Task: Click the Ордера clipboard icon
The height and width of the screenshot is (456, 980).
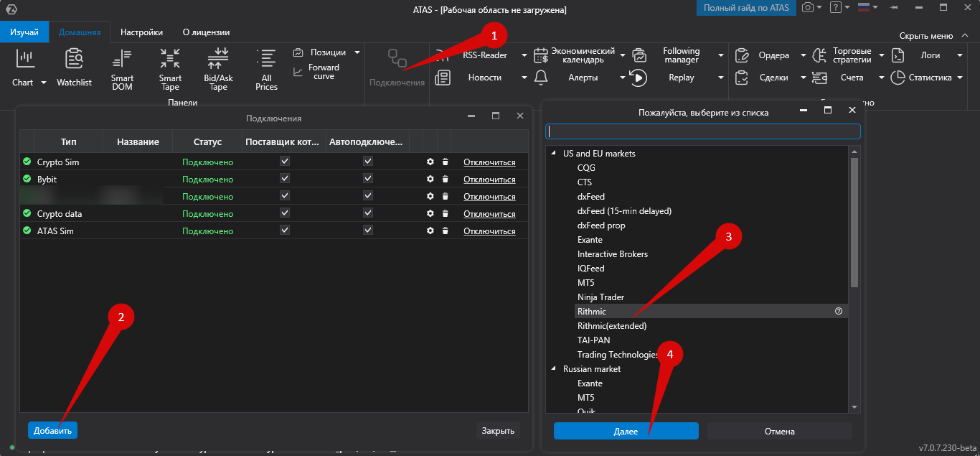Action: tap(743, 55)
